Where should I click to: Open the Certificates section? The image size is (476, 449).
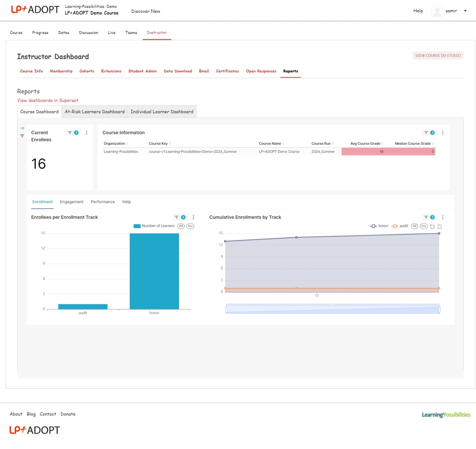click(227, 71)
